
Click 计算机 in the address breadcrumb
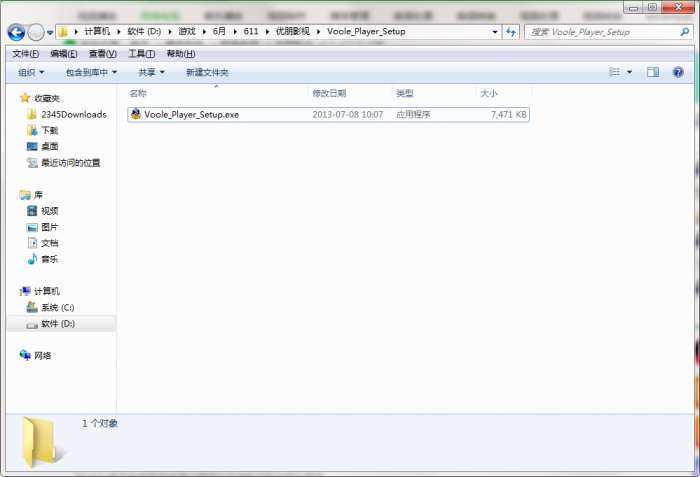(97, 31)
